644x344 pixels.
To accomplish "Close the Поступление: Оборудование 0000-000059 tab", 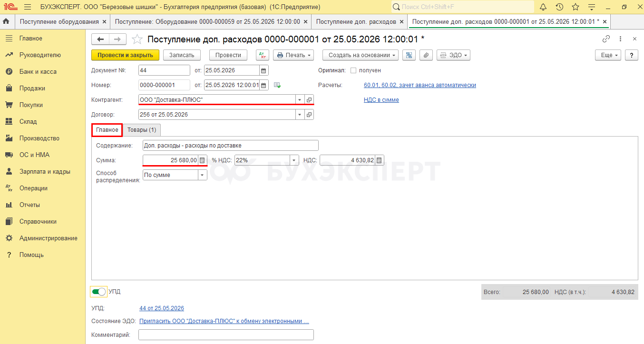I will (x=305, y=22).
